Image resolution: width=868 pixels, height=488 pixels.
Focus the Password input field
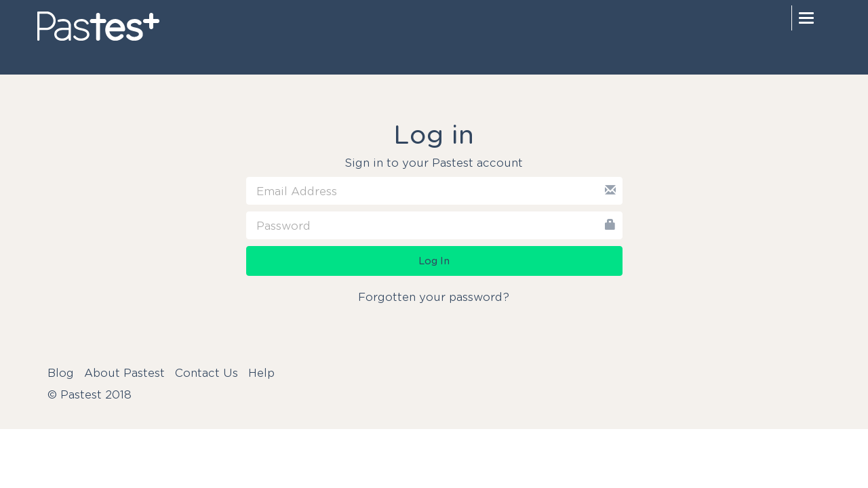(x=434, y=226)
